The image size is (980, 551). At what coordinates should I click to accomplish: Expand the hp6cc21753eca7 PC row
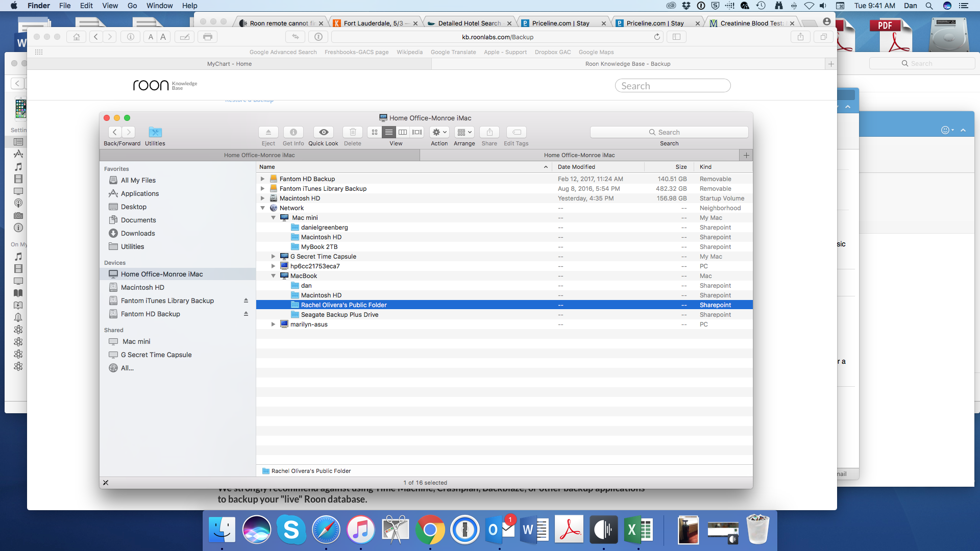(273, 266)
